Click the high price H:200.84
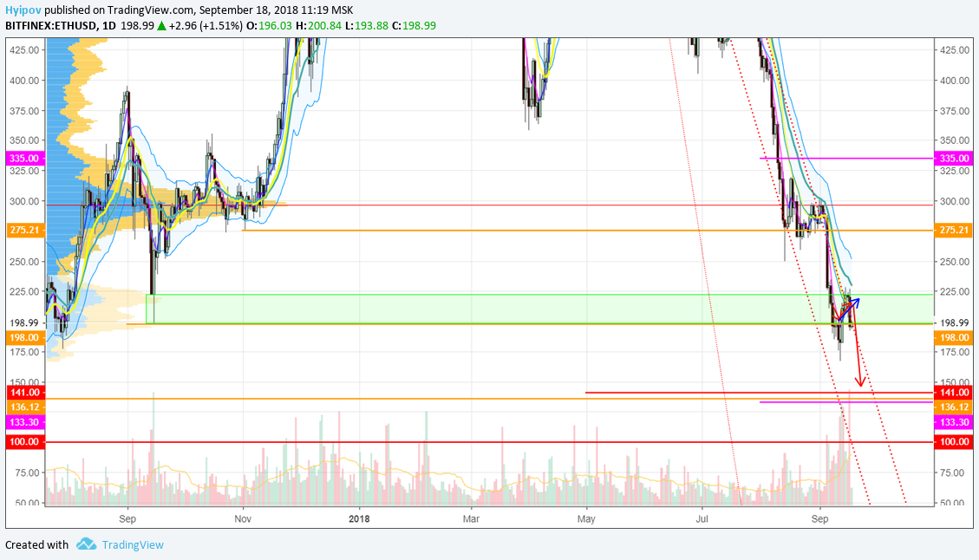This screenshot has width=979, height=560. coord(318,26)
